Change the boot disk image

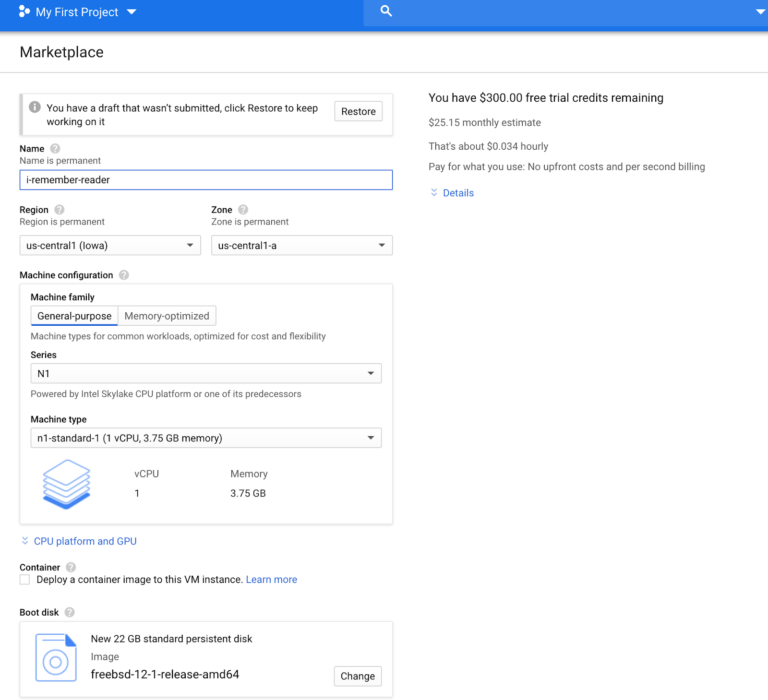point(358,676)
